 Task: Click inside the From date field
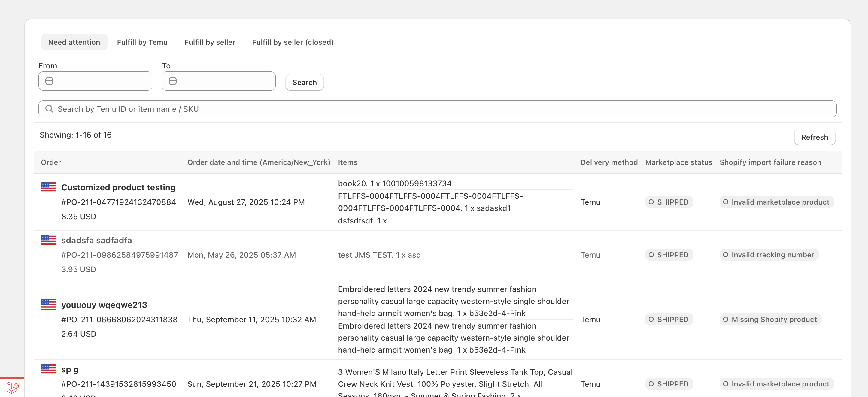pyautogui.click(x=101, y=81)
